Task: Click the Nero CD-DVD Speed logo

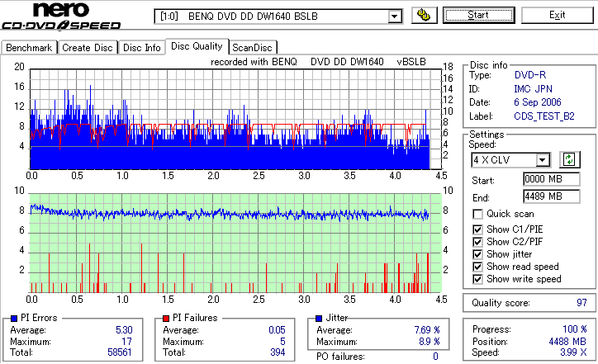Action: [x=61, y=16]
